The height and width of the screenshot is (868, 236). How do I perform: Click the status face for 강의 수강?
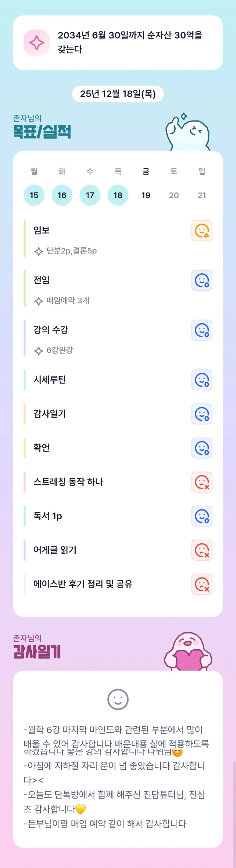[201, 330]
